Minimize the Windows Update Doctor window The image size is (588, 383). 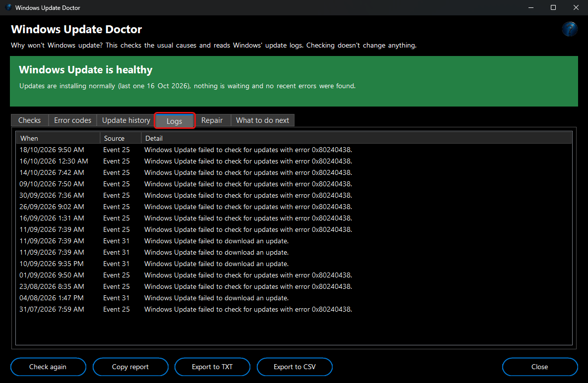(x=530, y=7)
